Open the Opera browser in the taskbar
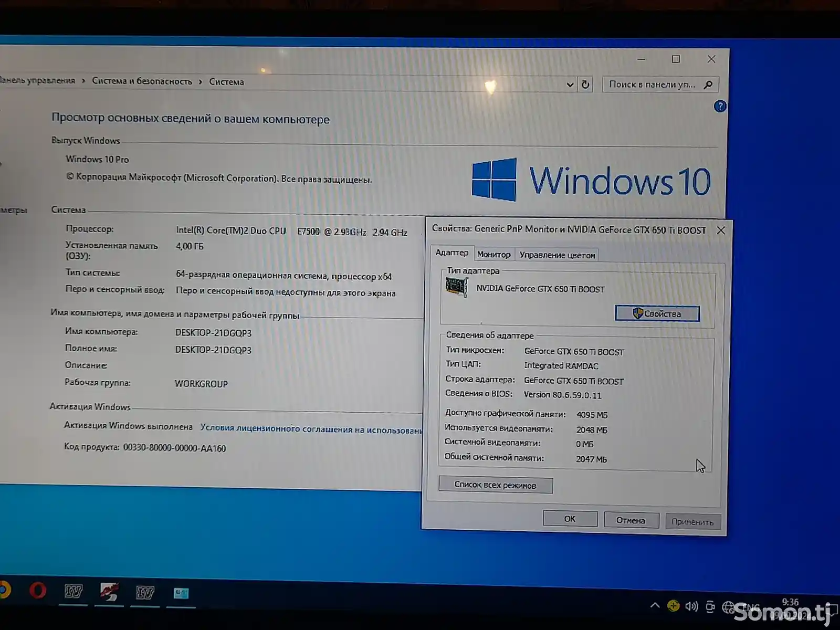Viewport: 840px width, 630px height. (37, 591)
